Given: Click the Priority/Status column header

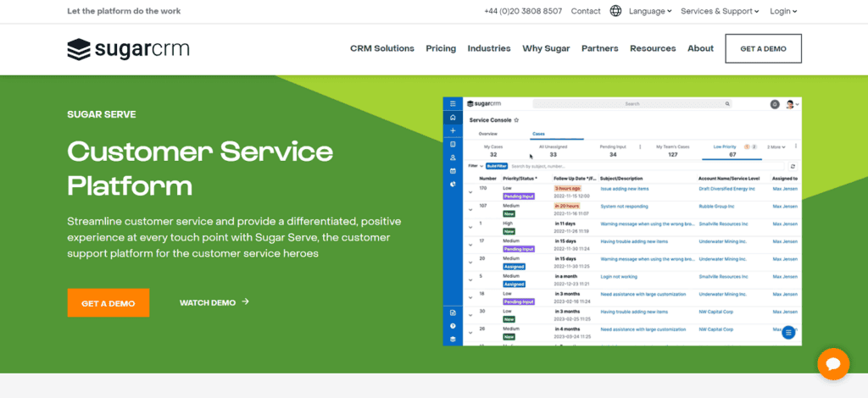Looking at the screenshot, I should point(520,179).
